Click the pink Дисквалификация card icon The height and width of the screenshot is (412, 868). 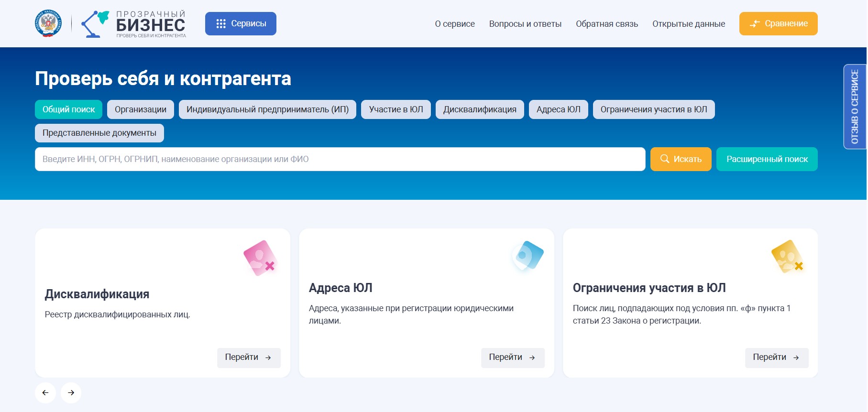point(260,258)
